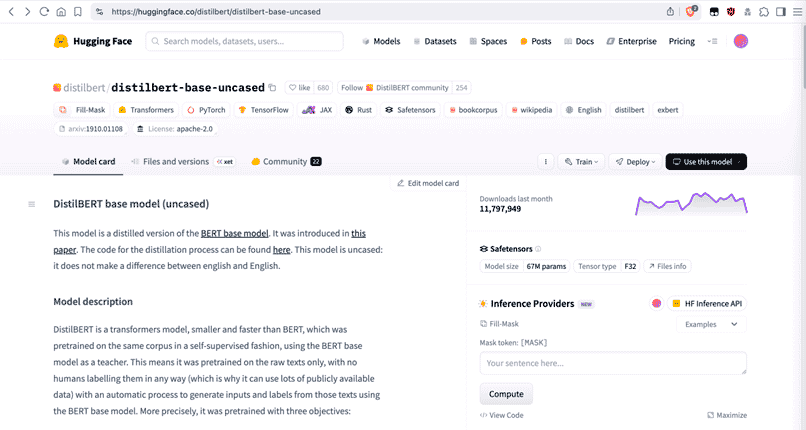Screen dimensions: 806x430
Task: Like the distilbert-base-uncased model
Action: tap(299, 88)
